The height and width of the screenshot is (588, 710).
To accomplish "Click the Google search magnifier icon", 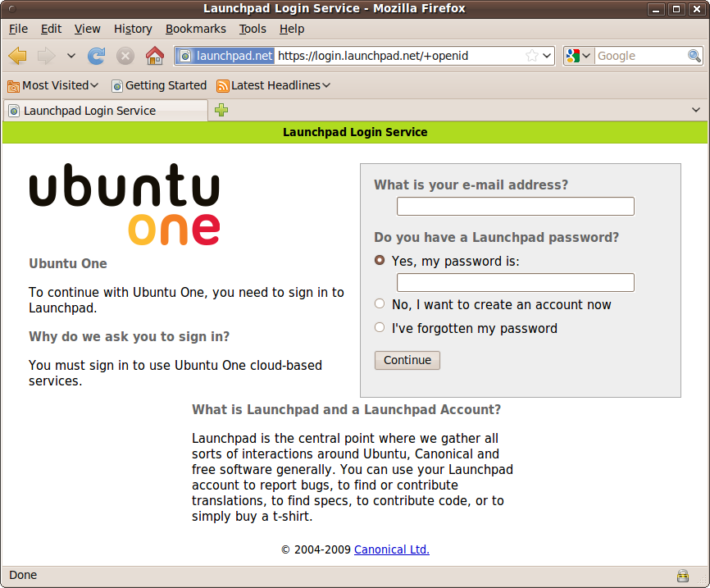I will click(x=694, y=56).
